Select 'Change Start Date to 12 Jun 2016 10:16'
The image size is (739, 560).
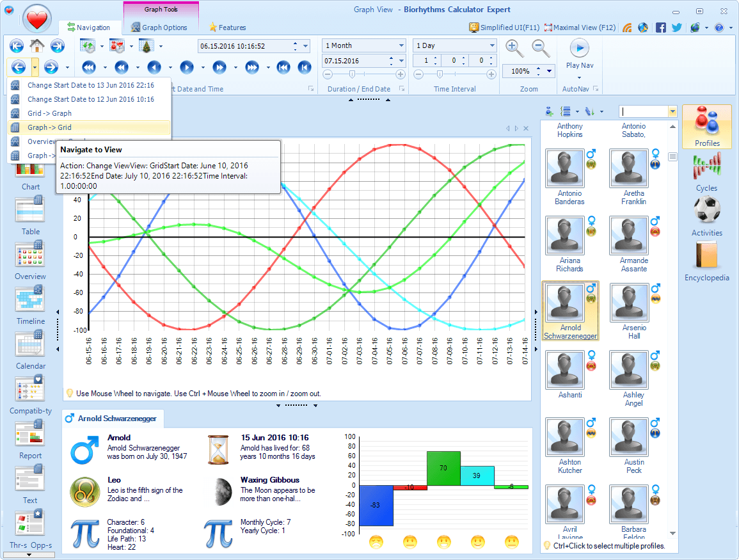coord(89,99)
